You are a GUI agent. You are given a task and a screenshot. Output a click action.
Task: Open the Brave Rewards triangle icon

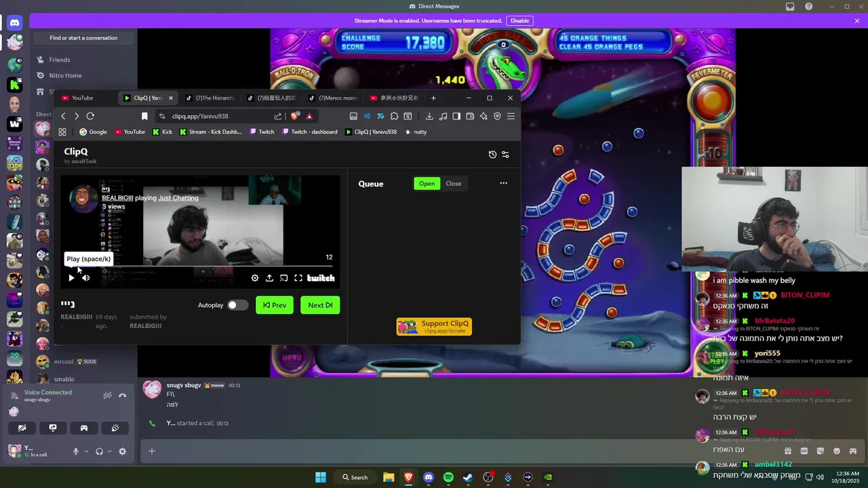[309, 116]
